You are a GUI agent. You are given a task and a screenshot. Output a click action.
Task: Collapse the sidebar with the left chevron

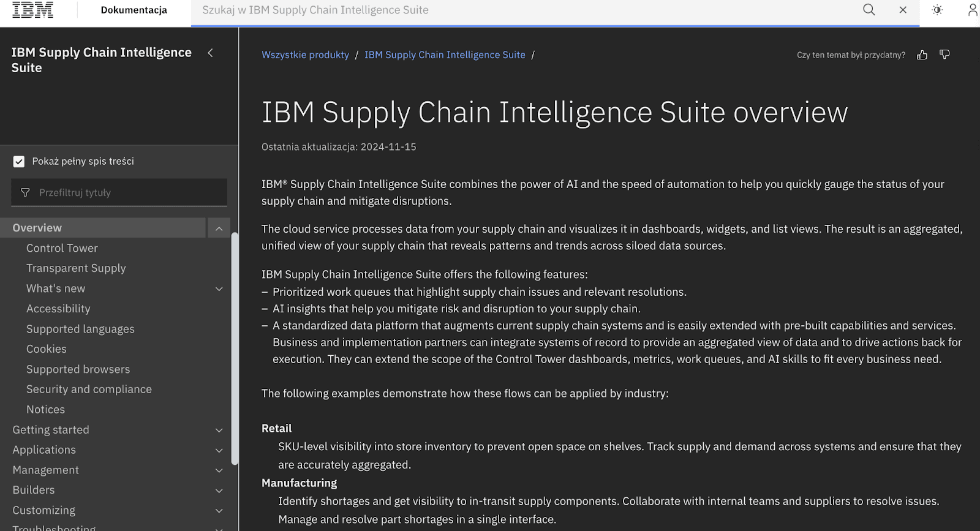pos(210,53)
